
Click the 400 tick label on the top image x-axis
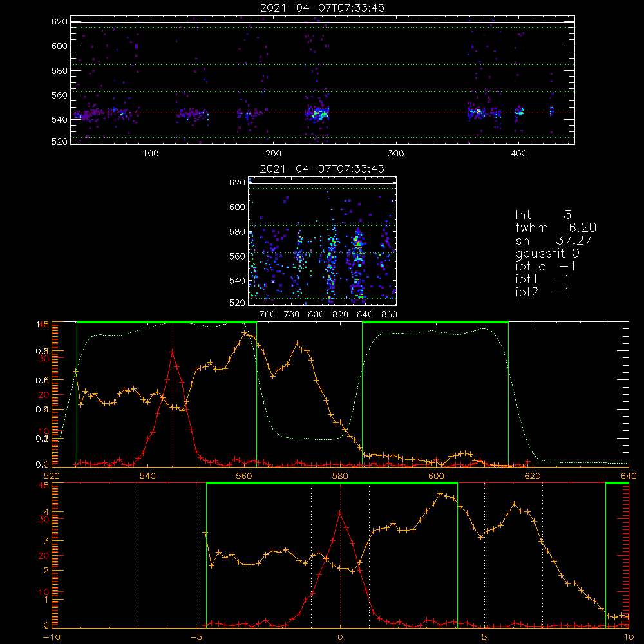click(518, 154)
